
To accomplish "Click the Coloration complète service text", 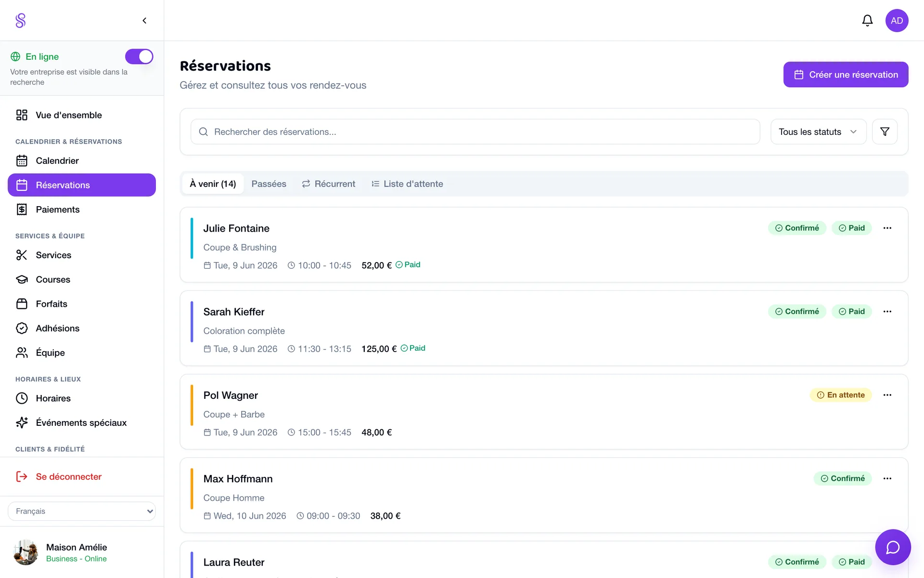I will [244, 331].
